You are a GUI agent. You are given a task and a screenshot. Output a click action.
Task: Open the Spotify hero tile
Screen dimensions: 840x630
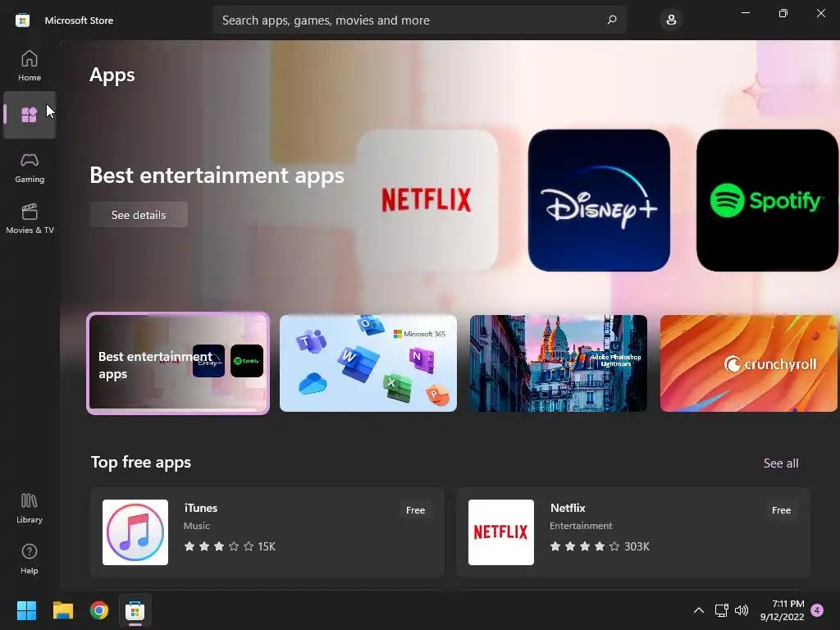pos(767,200)
